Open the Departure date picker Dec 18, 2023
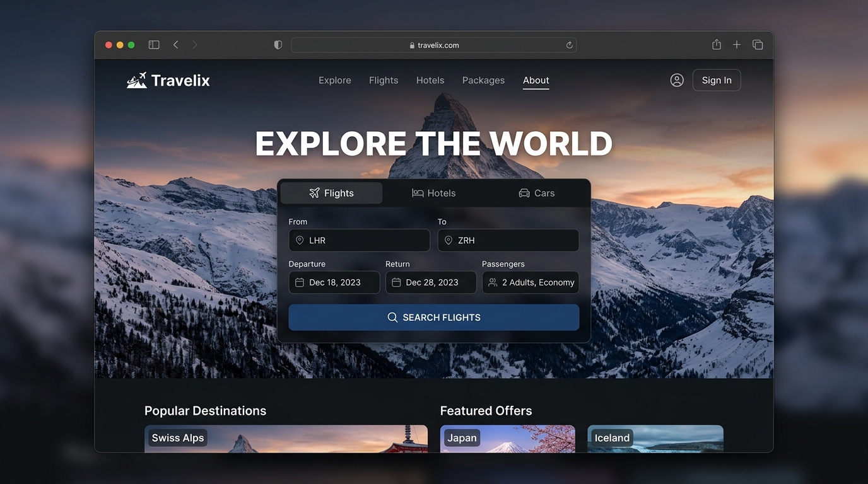868x484 pixels. coord(334,282)
